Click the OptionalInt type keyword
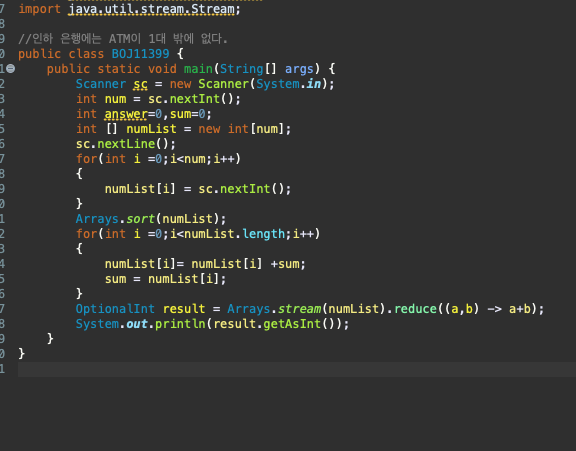Image resolution: width=576 pixels, height=451 pixels. (115, 309)
